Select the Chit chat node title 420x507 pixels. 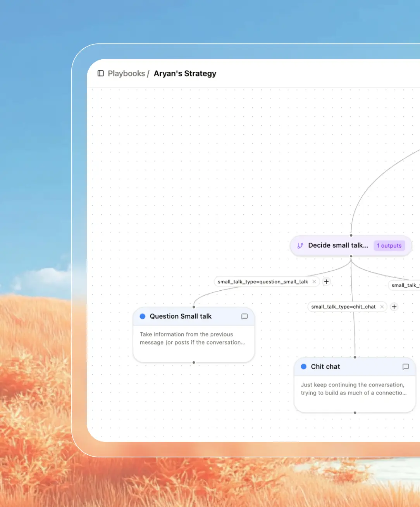[x=325, y=367]
